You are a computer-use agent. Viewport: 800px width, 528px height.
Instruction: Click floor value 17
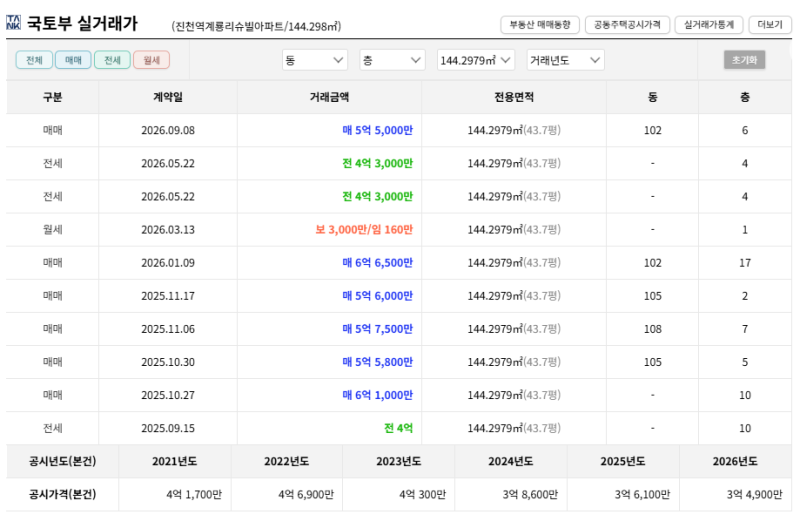coord(745,263)
